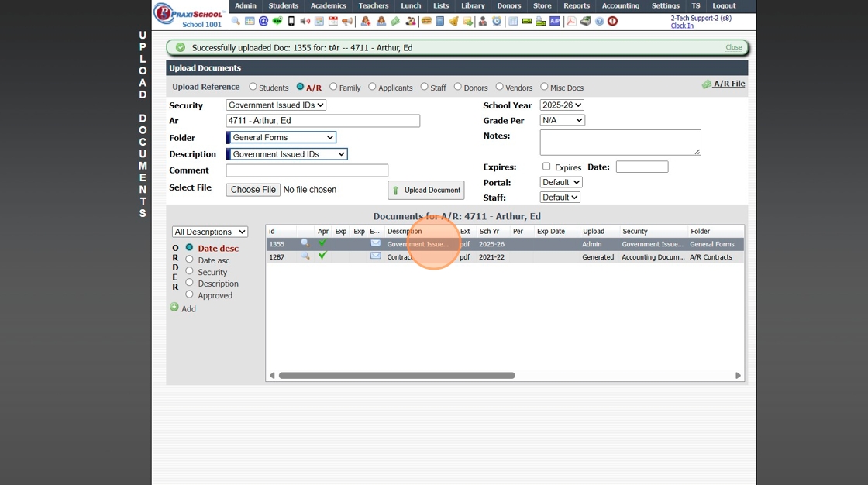868x485 pixels.
Task: Select the Vendors upload reference radio
Action: 499,86
